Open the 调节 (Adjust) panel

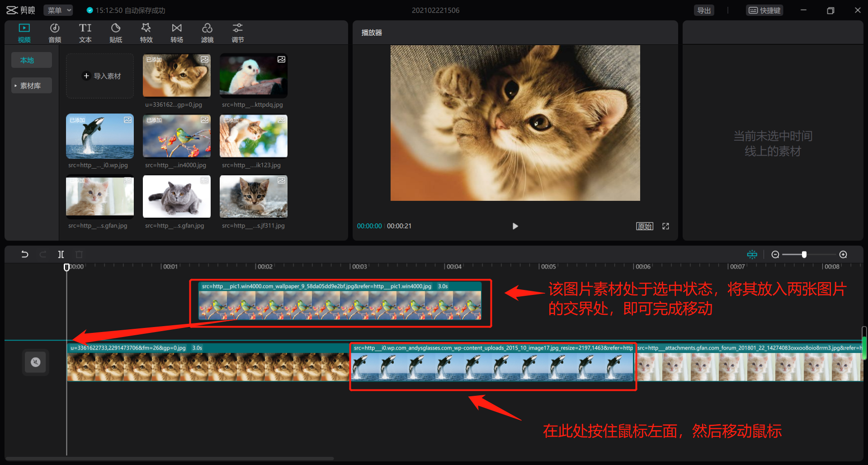238,32
